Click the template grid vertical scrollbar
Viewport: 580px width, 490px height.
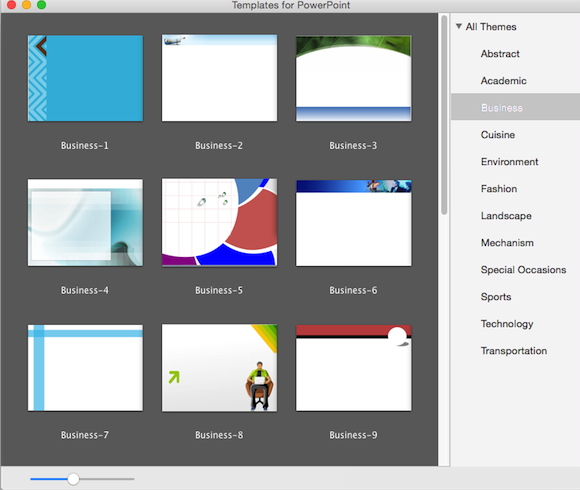[x=444, y=115]
